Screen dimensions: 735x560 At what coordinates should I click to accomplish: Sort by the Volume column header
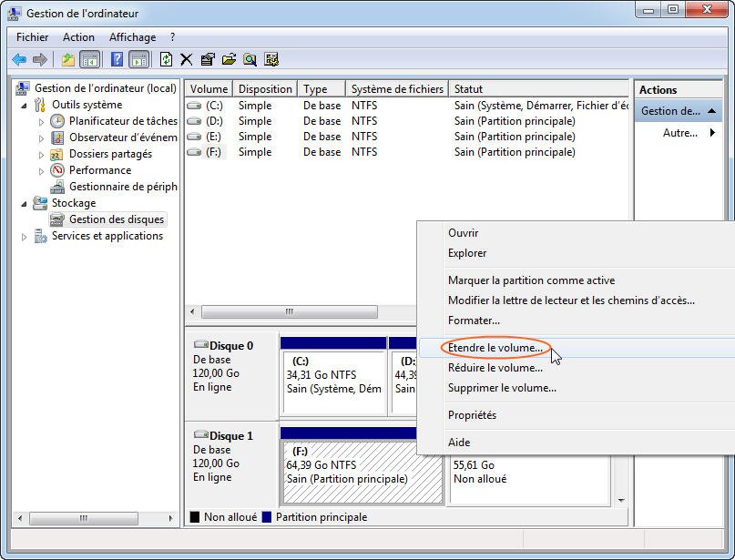209,89
